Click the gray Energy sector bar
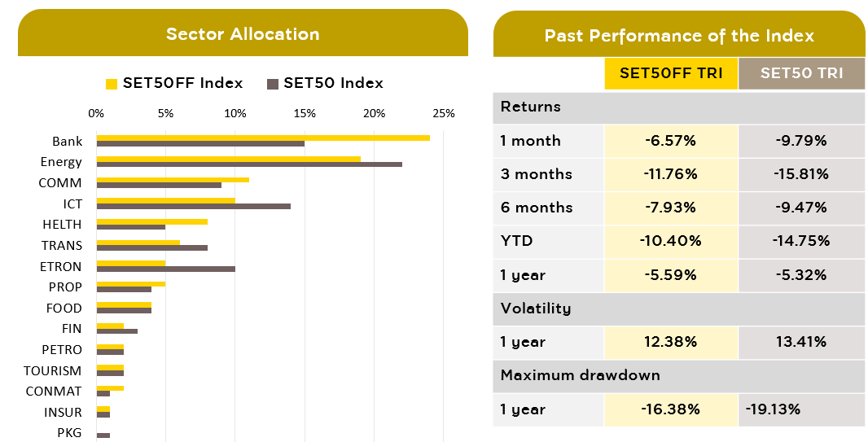The image size is (868, 442). pyautogui.click(x=249, y=164)
